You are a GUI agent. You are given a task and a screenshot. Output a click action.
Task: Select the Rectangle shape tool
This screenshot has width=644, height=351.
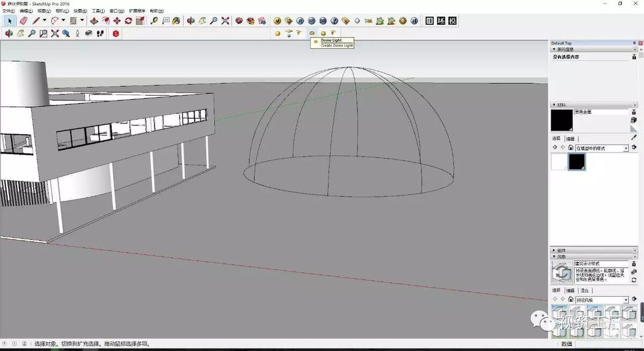(x=73, y=21)
